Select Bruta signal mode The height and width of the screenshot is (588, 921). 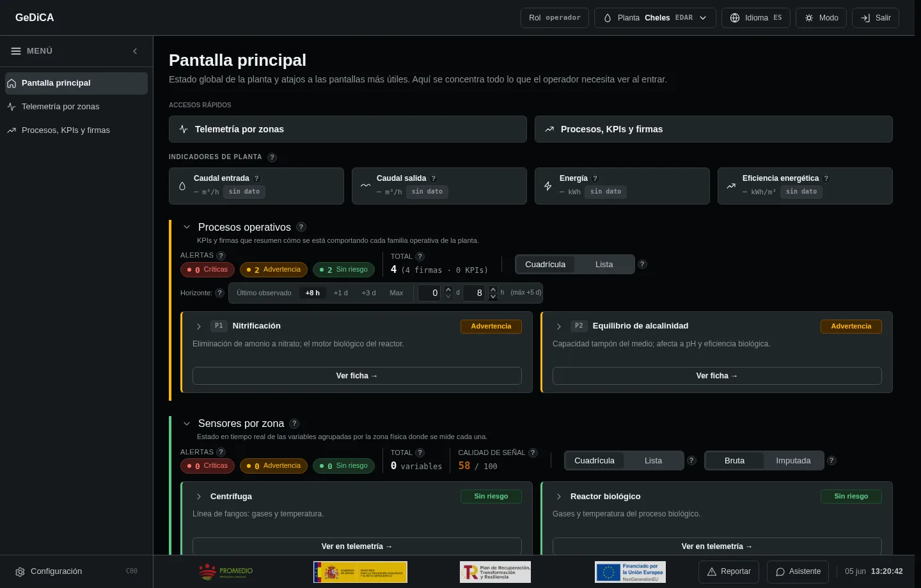734,461
